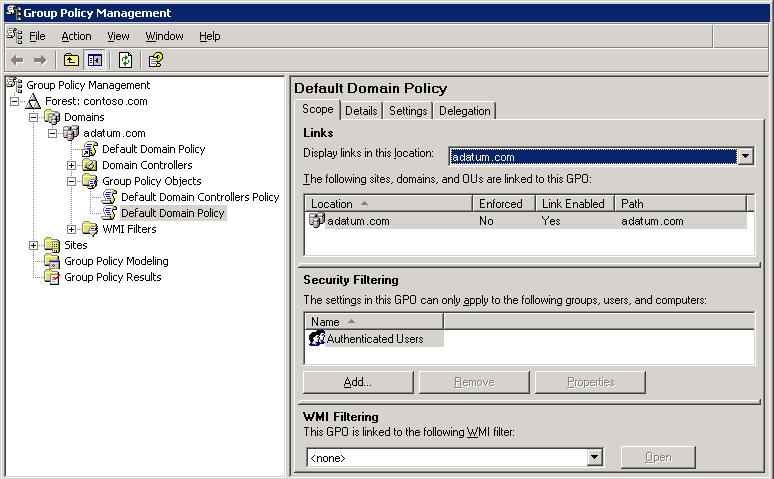Collapse the Group Policy Objects node

point(72,181)
